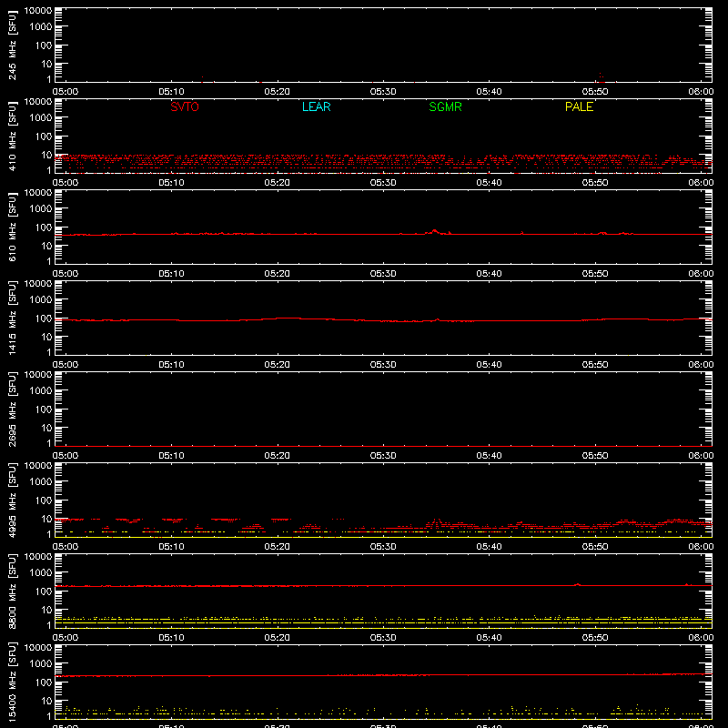728x728 pixels.
Task: Click 05:30 under the 610 MHz panel
Action: pos(383,274)
